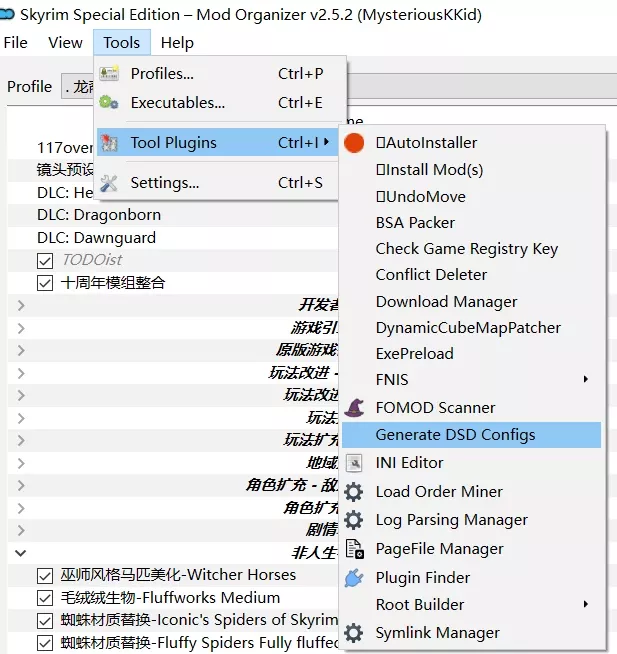Choose the Install Mod(s) entry
Image resolution: width=617 pixels, height=654 pixels.
tap(471, 170)
